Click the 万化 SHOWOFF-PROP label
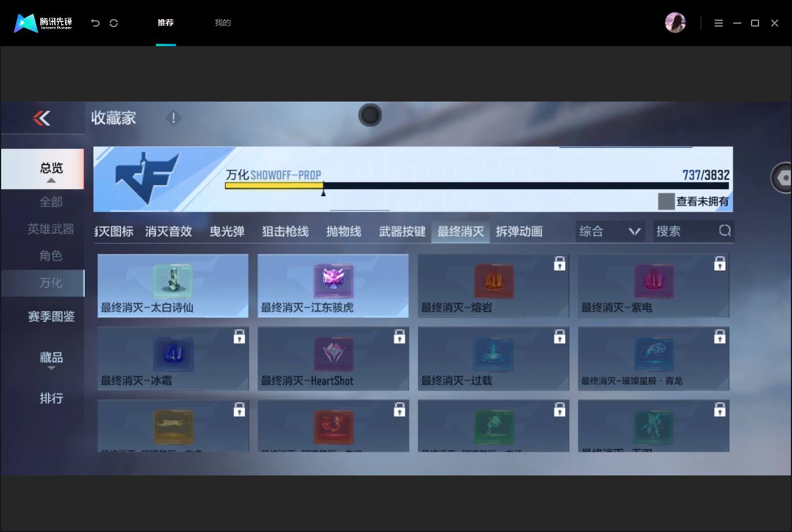 tap(274, 175)
